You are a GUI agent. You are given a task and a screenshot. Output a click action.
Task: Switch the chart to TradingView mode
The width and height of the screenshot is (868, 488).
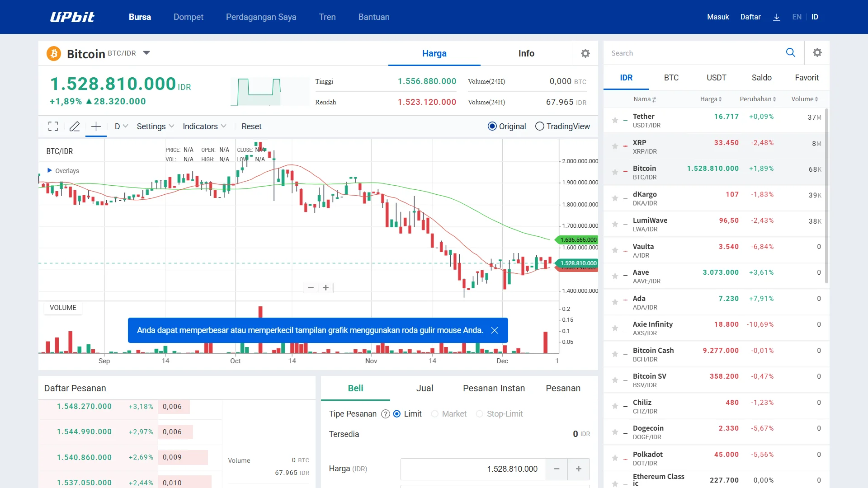coord(539,127)
